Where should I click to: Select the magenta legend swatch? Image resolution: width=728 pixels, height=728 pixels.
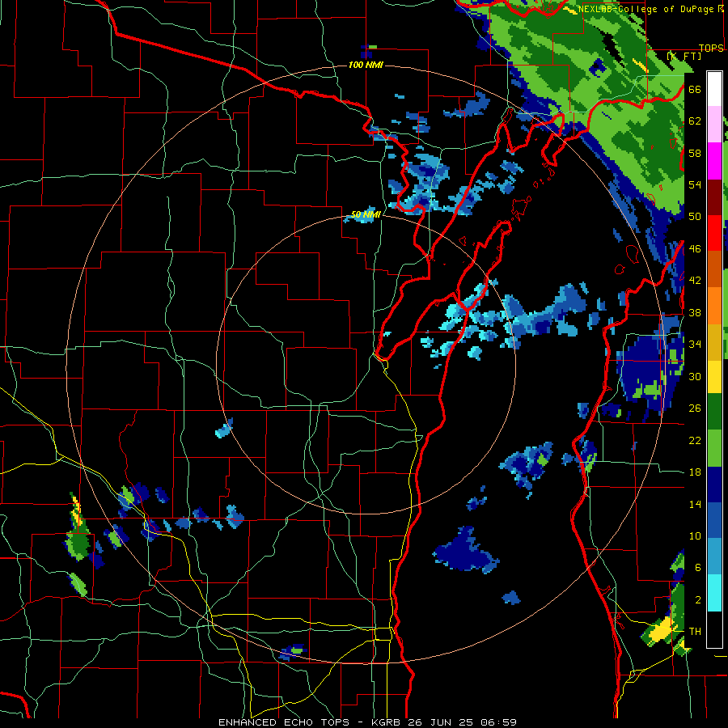[x=714, y=161]
